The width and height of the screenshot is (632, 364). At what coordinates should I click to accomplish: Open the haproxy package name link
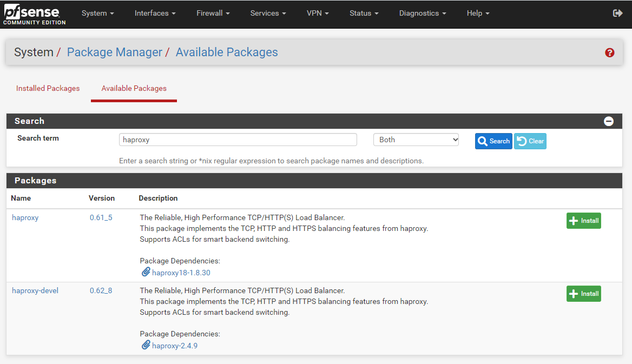tap(25, 217)
